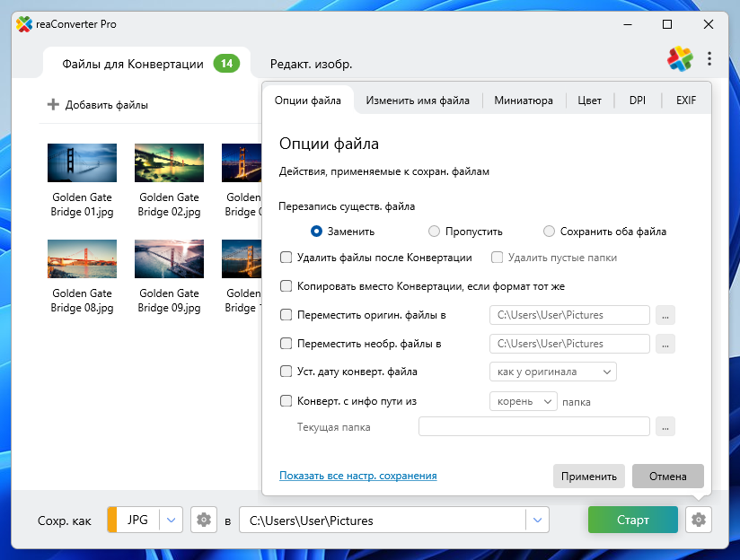Browse for the current folder path
Screen dimensions: 740x560
coord(665,427)
